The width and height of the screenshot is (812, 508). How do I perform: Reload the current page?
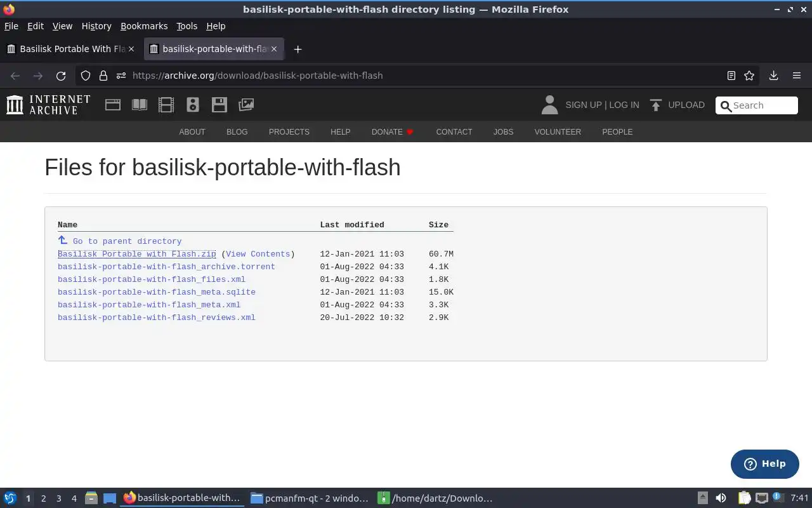coord(61,76)
